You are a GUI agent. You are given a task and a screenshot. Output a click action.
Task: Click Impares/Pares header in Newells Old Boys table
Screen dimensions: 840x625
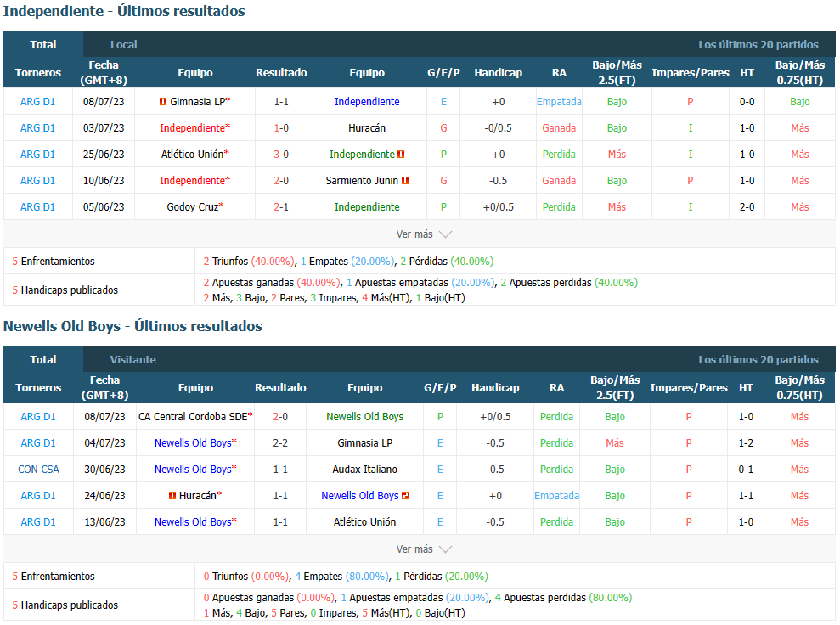click(x=689, y=387)
